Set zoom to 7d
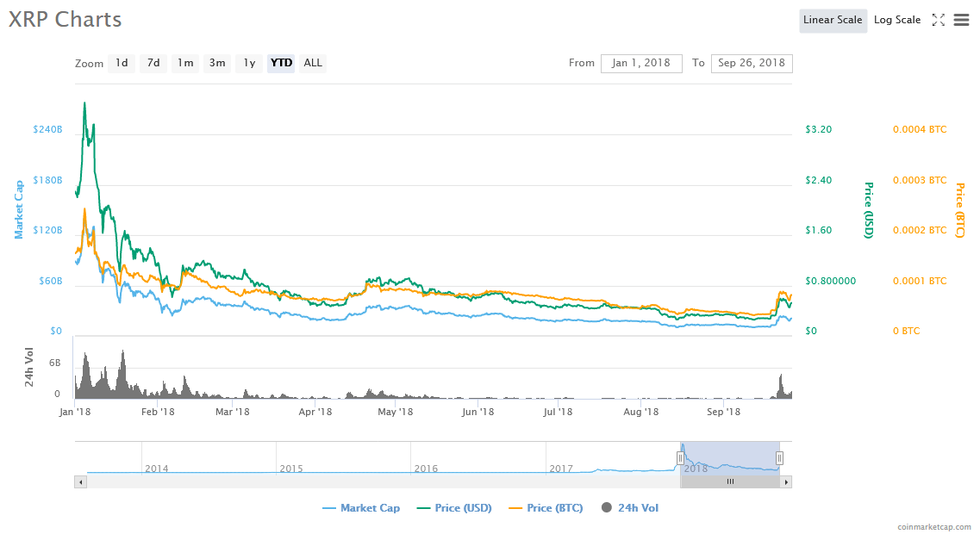The height and width of the screenshot is (534, 980). [153, 63]
